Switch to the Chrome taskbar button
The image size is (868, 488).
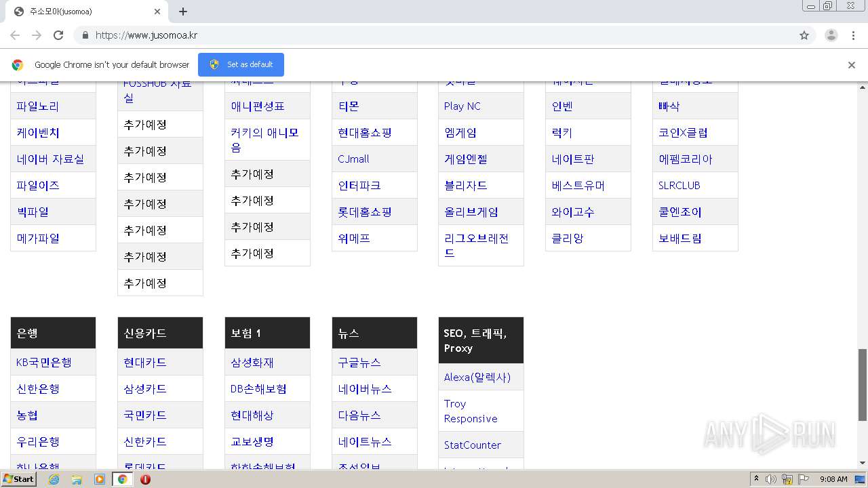tap(123, 479)
